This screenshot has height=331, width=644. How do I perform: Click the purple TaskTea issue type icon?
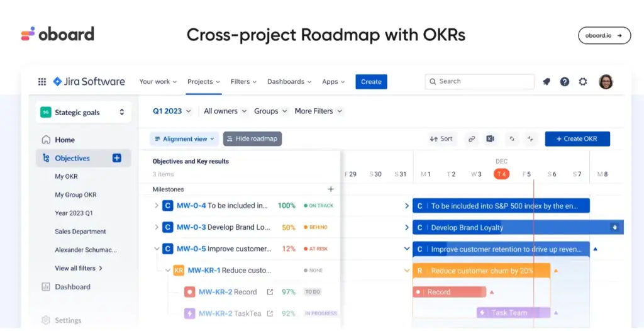coord(189,313)
